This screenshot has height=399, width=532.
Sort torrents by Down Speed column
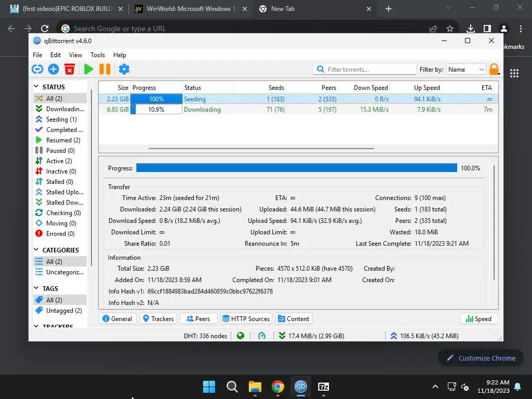click(364, 87)
